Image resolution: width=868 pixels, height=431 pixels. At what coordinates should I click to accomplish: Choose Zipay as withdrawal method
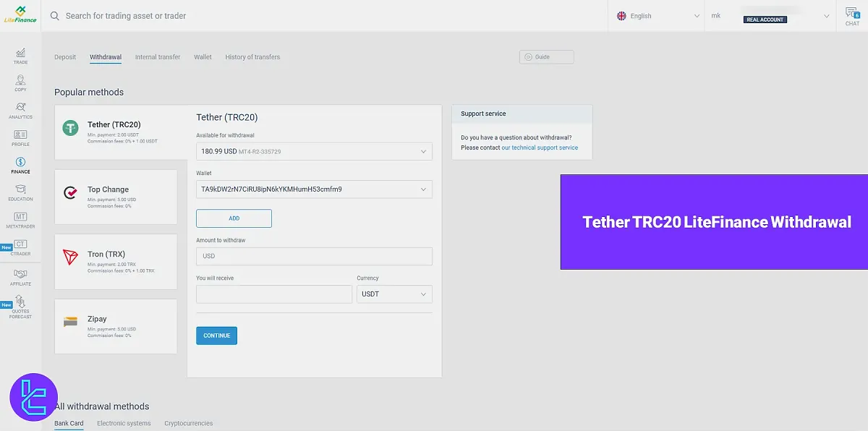click(x=116, y=326)
